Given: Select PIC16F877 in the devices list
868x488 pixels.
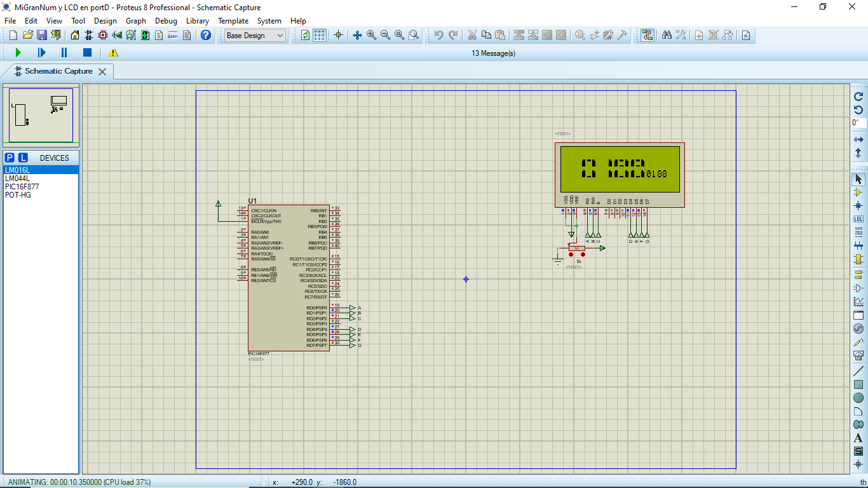Looking at the screenshot, I should coord(41,187).
